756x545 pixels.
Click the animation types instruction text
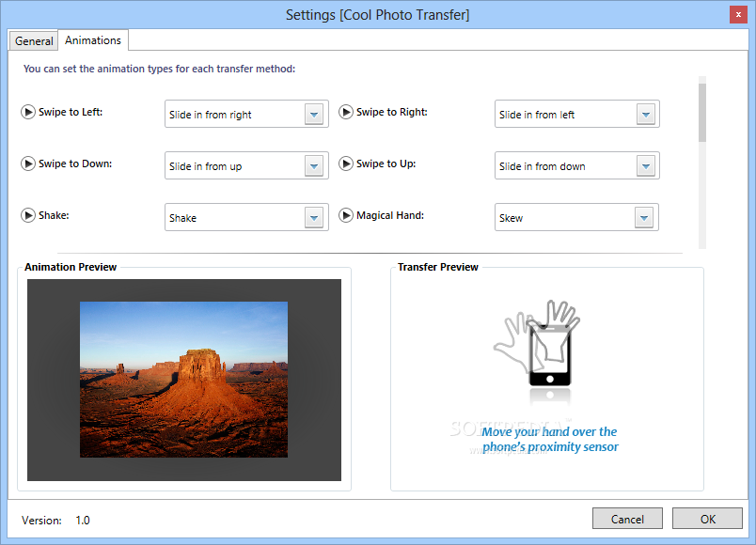(x=159, y=69)
